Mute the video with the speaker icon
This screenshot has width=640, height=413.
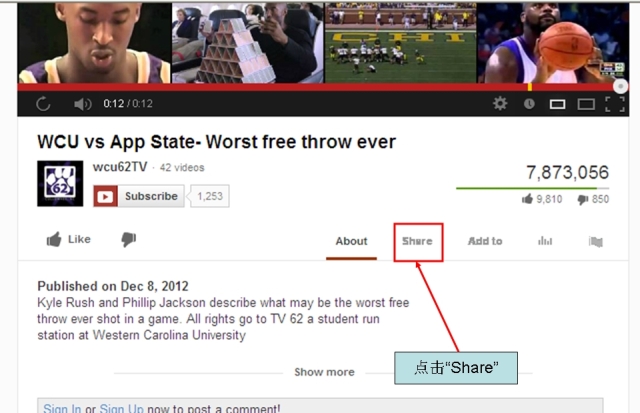pos(83,104)
